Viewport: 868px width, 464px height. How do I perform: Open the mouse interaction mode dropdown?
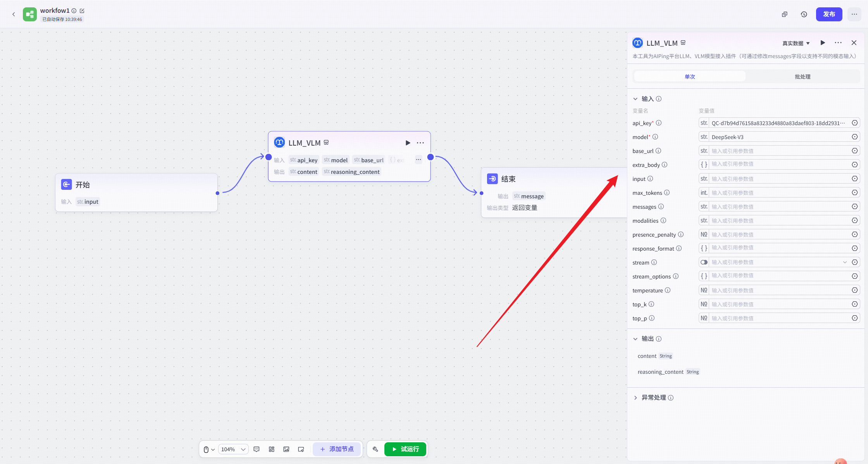(209, 449)
